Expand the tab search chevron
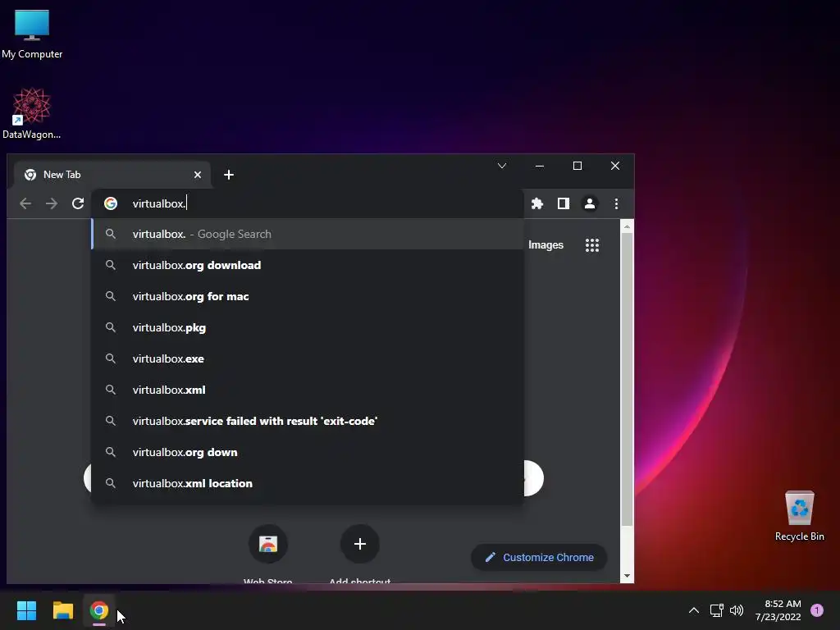The image size is (840, 630). tap(502, 166)
